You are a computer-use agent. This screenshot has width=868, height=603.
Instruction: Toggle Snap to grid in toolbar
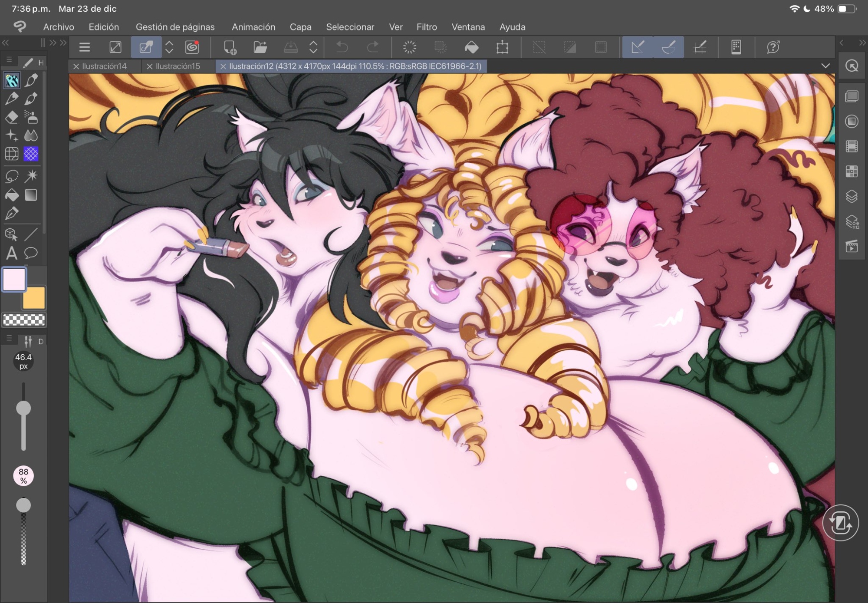coord(700,47)
